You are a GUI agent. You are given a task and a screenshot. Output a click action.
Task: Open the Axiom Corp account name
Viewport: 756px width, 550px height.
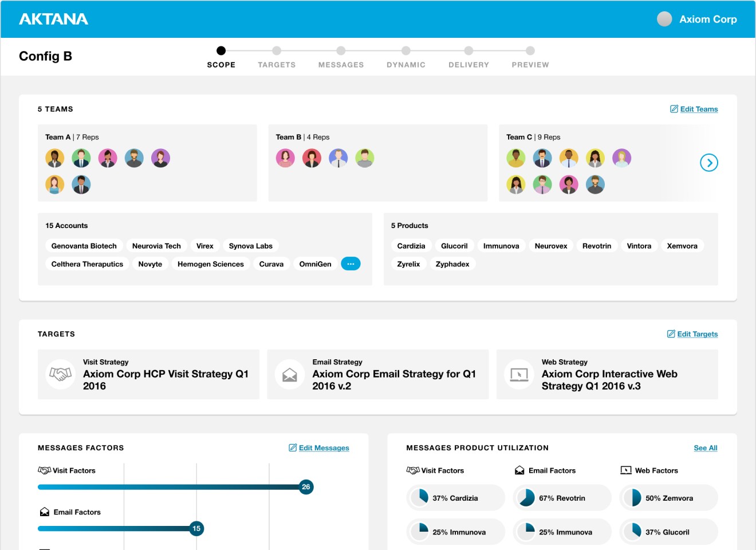708,19
